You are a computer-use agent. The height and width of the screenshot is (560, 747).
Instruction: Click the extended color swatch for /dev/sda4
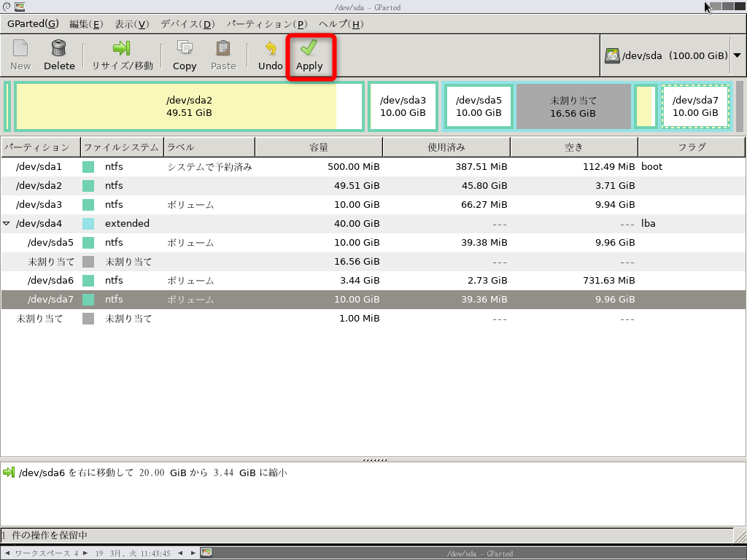click(88, 224)
